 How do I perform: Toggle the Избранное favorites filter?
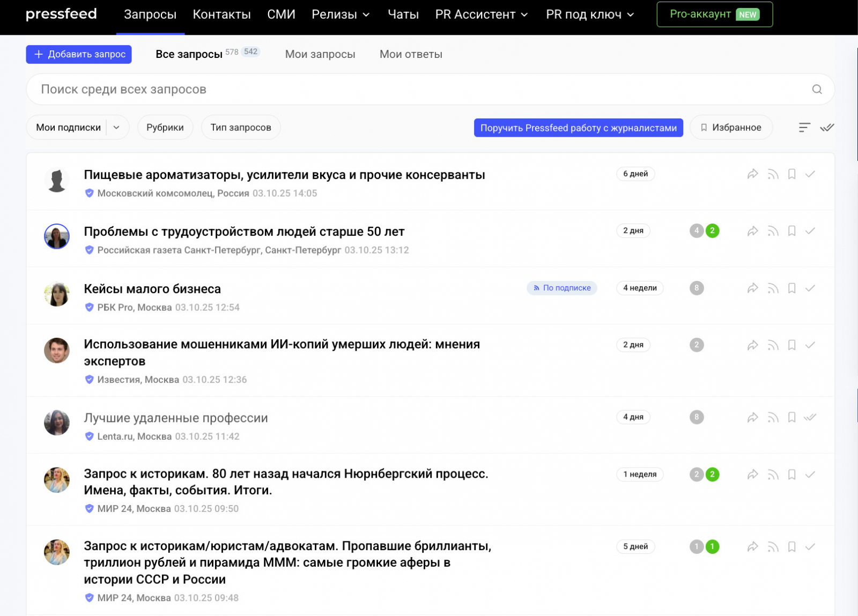731,128
